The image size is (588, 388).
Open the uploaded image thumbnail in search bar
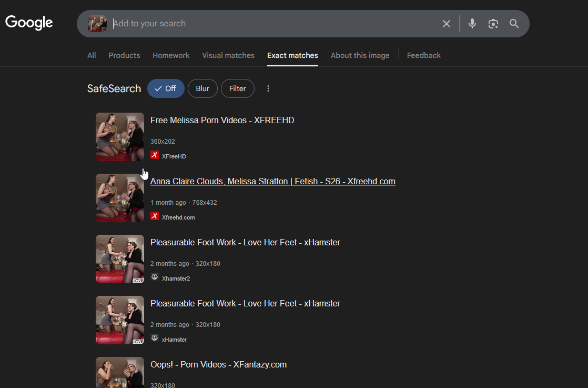(x=97, y=24)
